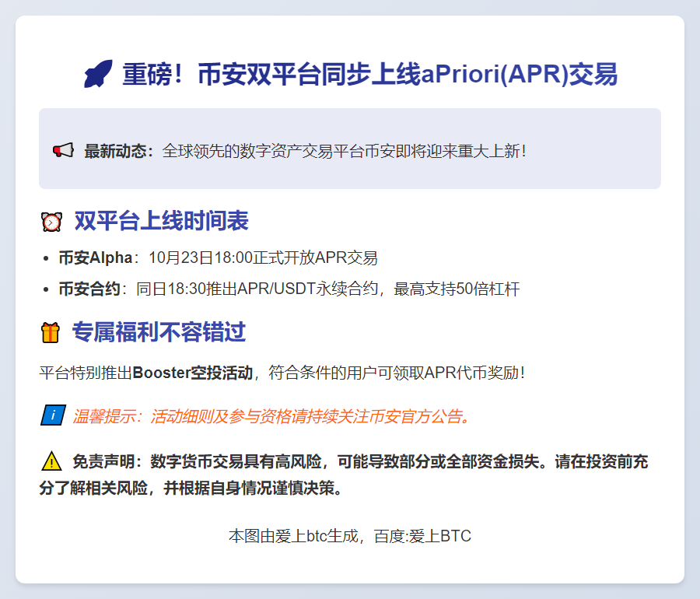Click the bold 最新动态 label
Viewport: 700px width, 599px height.
click(x=118, y=151)
